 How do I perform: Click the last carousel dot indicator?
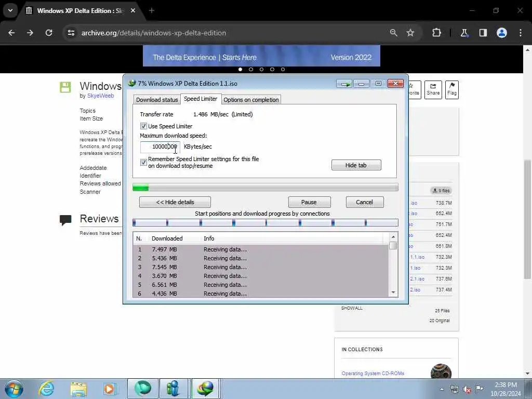click(283, 69)
